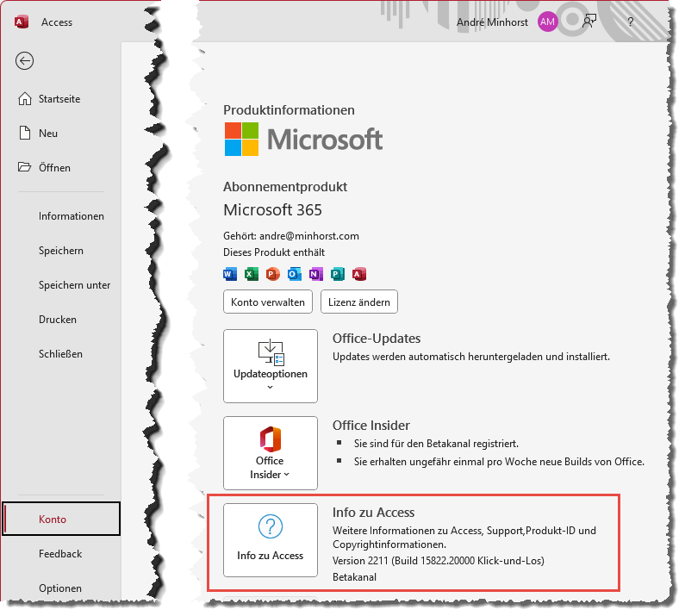Click the AM user avatar
685x616 pixels.
pyautogui.click(x=547, y=22)
